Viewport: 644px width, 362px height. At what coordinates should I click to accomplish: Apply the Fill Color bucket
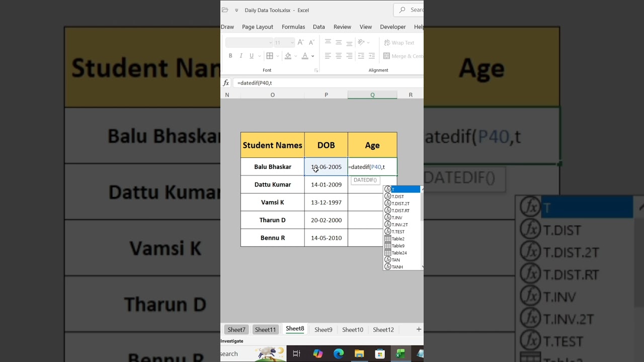[288, 56]
